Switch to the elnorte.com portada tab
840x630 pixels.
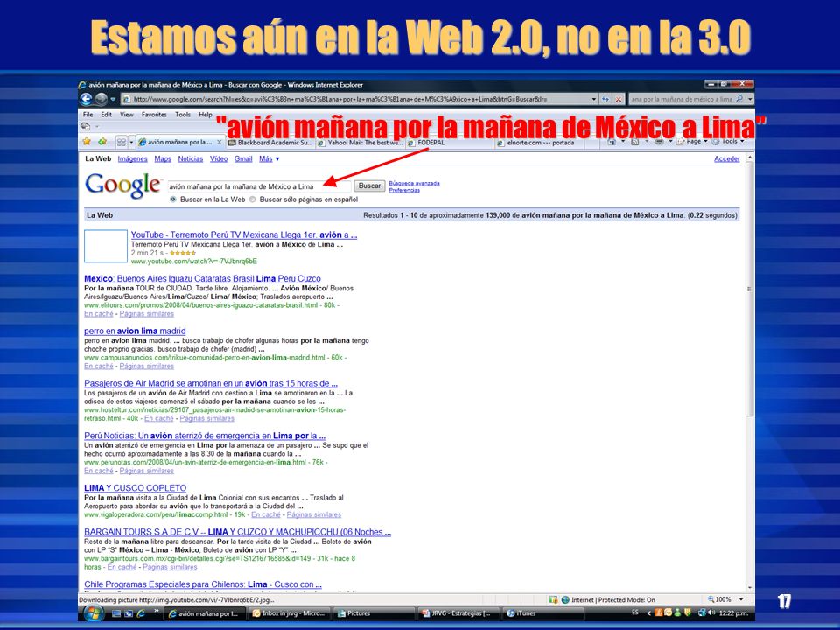coord(540,143)
